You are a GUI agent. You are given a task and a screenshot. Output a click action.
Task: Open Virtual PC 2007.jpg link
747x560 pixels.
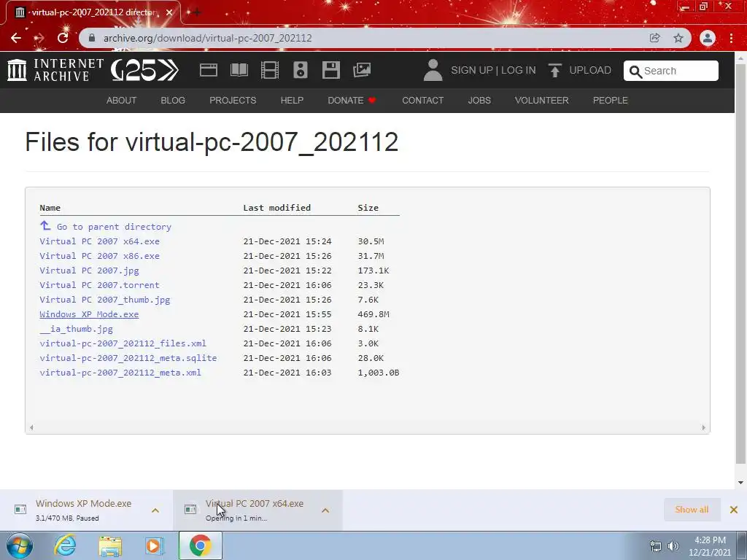89,271
